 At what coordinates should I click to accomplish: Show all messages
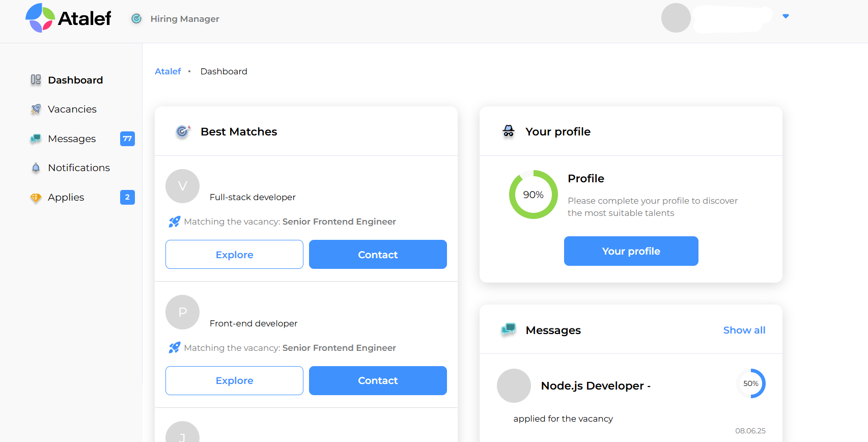pyautogui.click(x=744, y=330)
